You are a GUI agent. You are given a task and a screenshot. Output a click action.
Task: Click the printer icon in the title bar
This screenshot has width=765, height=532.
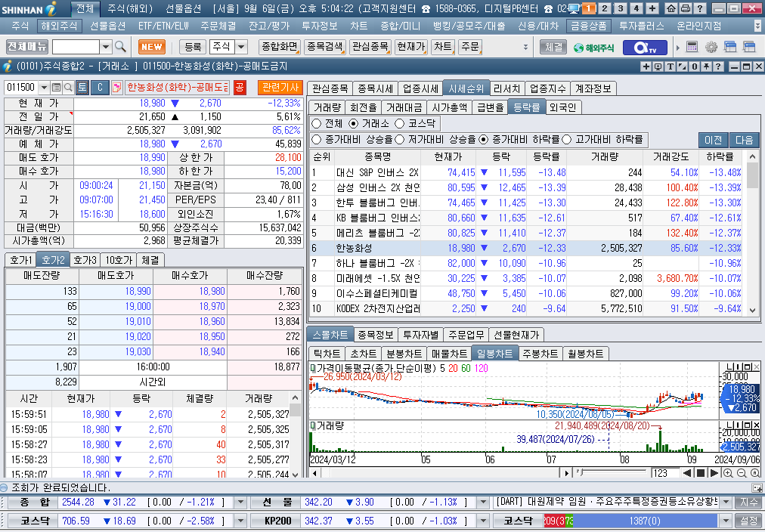686,8
